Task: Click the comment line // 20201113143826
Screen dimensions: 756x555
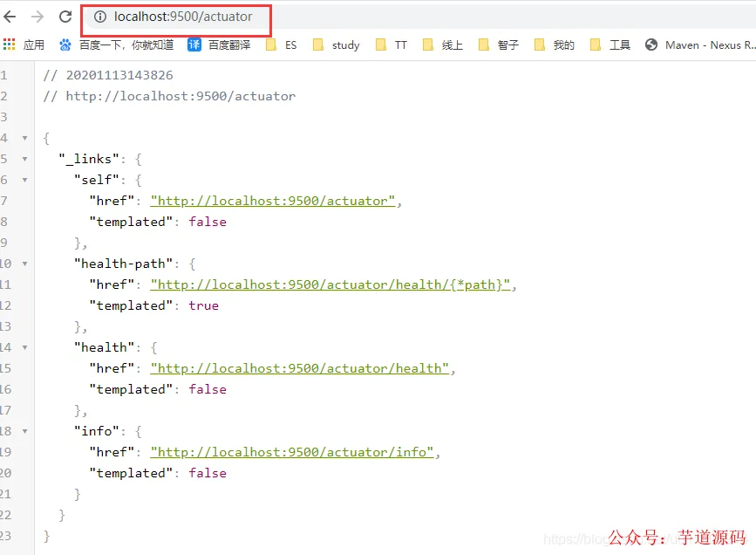Action: (x=108, y=75)
